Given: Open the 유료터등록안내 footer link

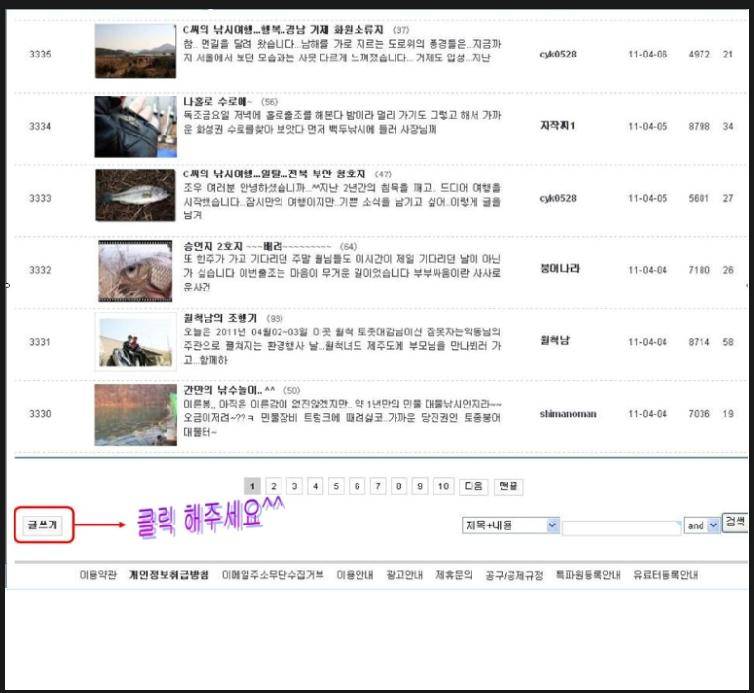Looking at the screenshot, I should 666,575.
